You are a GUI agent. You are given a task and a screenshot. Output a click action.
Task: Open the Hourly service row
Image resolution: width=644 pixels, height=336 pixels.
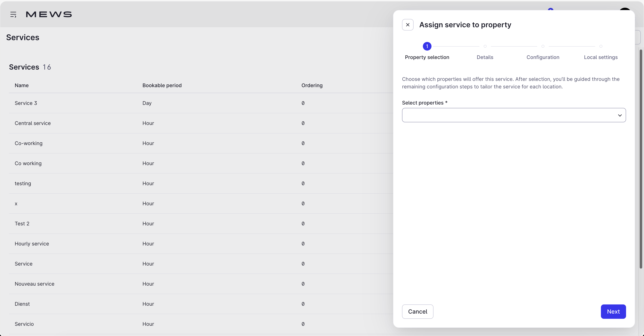click(x=201, y=243)
